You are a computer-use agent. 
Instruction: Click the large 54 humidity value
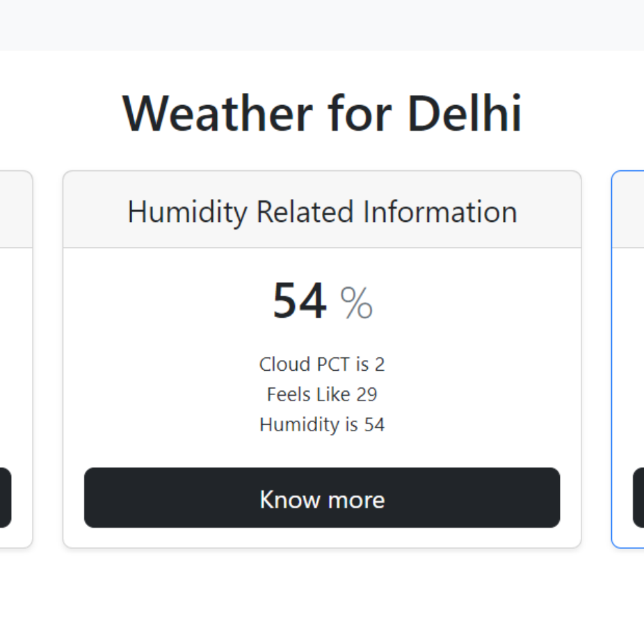tap(299, 301)
